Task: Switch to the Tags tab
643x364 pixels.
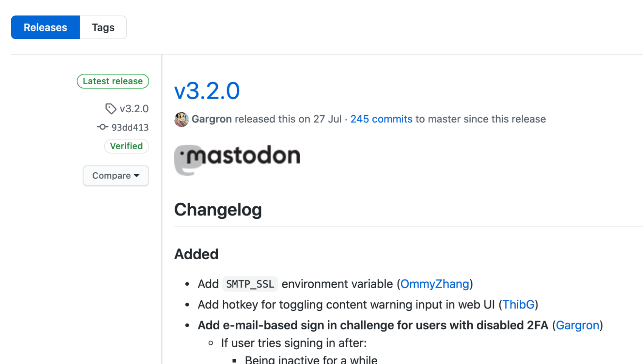Action: click(x=103, y=27)
